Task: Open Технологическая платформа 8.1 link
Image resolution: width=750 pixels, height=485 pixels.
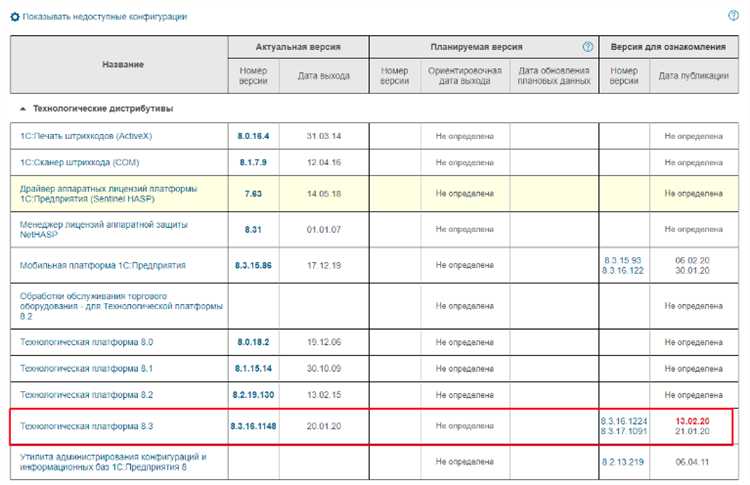Action: click(86, 368)
